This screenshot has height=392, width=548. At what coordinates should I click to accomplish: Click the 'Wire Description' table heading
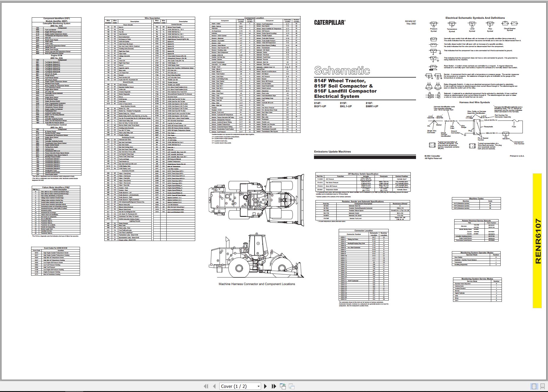(x=152, y=18)
